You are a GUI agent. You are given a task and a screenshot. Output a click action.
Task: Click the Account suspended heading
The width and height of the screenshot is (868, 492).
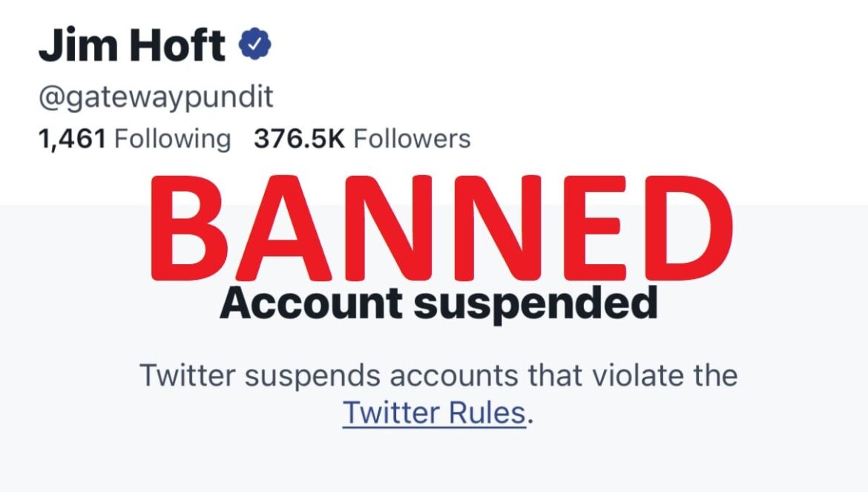438,304
